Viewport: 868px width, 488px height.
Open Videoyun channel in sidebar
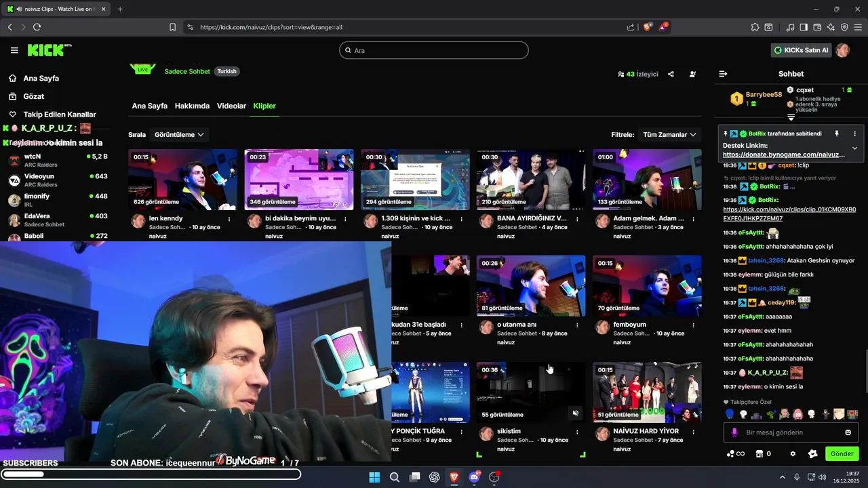tap(58, 180)
